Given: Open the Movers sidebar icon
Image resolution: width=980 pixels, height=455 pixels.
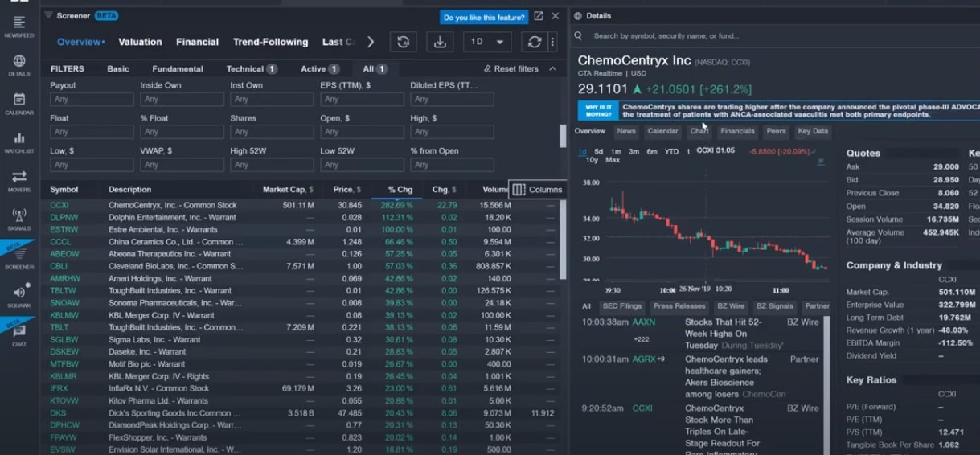Looking at the screenshot, I should pos(19,179).
